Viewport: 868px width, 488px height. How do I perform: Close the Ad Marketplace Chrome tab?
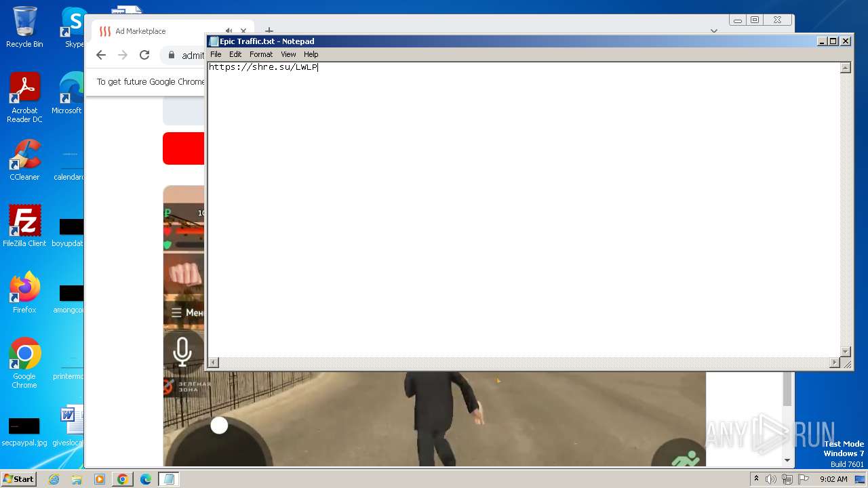[x=245, y=31]
